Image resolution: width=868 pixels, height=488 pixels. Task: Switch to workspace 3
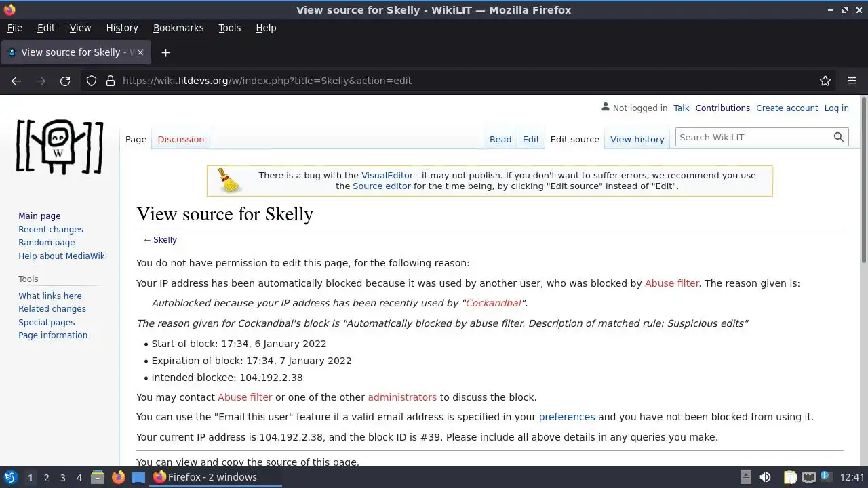pyautogui.click(x=62, y=477)
